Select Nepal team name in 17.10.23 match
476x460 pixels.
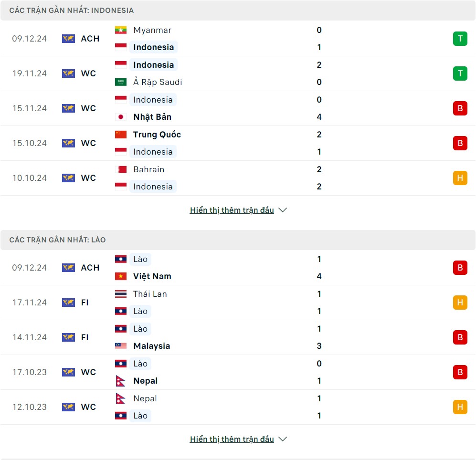coord(146,381)
